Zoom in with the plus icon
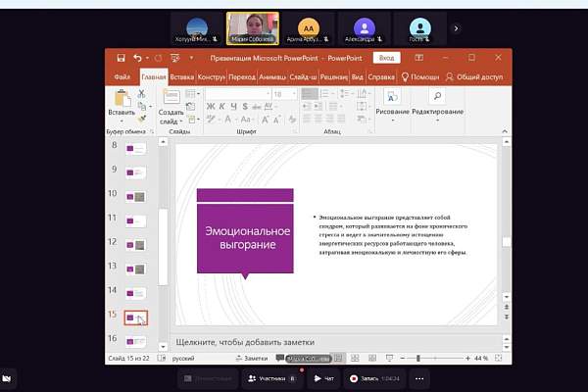Image resolution: width=588 pixels, height=392 pixels. 467,359
